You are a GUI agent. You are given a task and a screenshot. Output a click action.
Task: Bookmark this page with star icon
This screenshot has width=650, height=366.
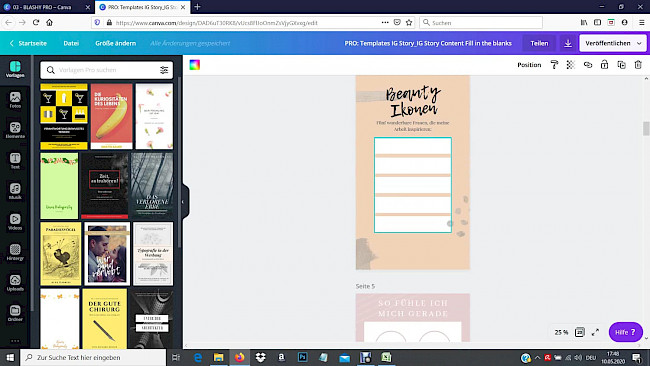coord(409,22)
